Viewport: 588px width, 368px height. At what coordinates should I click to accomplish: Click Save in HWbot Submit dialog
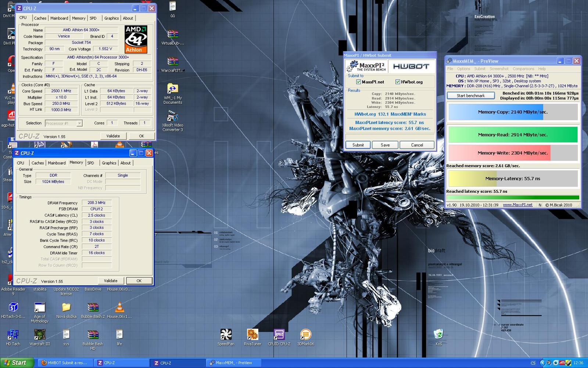[385, 145]
